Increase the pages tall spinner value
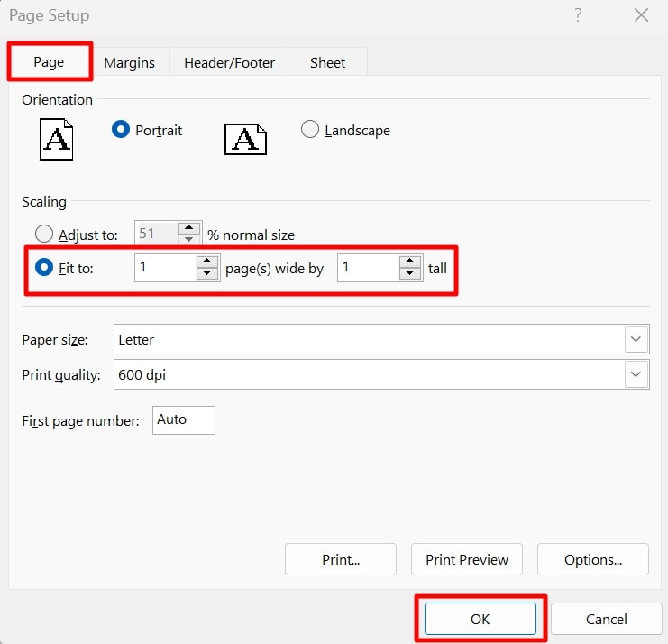 [x=410, y=262]
